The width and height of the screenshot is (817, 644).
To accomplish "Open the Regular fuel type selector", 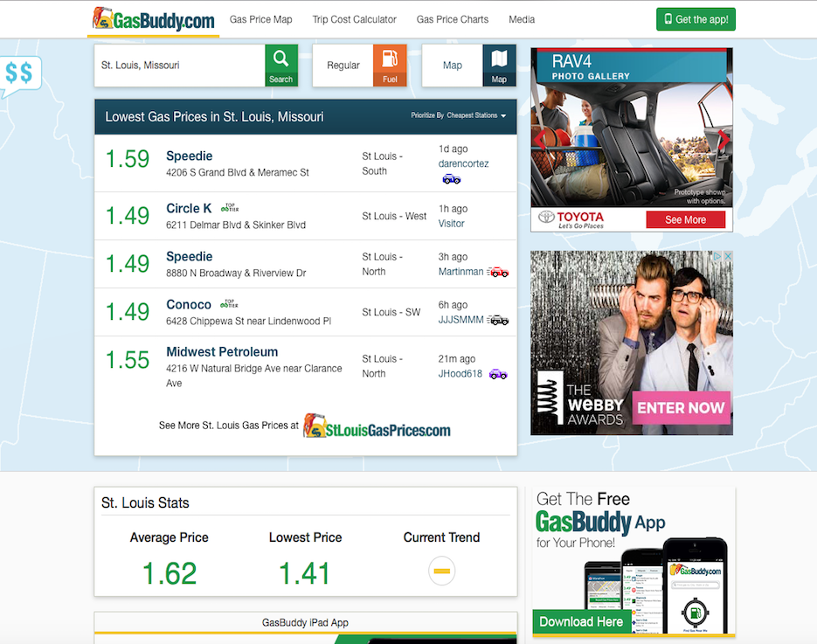I will point(343,66).
